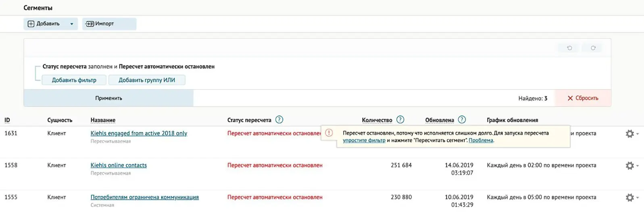Open help icon next to Обновлена column
The image size is (644, 212).
(x=462, y=120)
